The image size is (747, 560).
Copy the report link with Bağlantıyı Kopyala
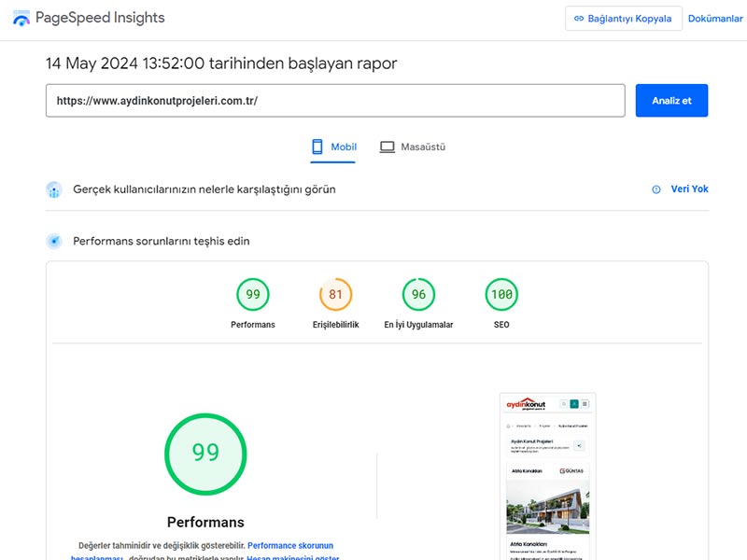[624, 19]
